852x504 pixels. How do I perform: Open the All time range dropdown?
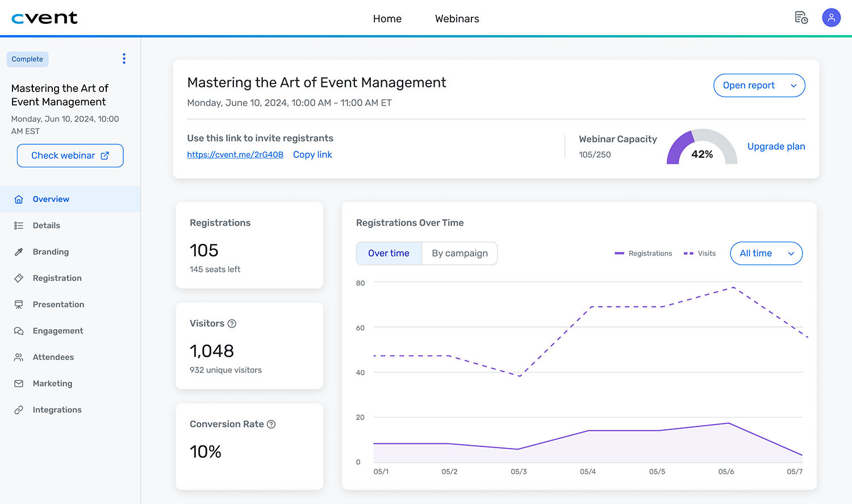click(x=766, y=253)
